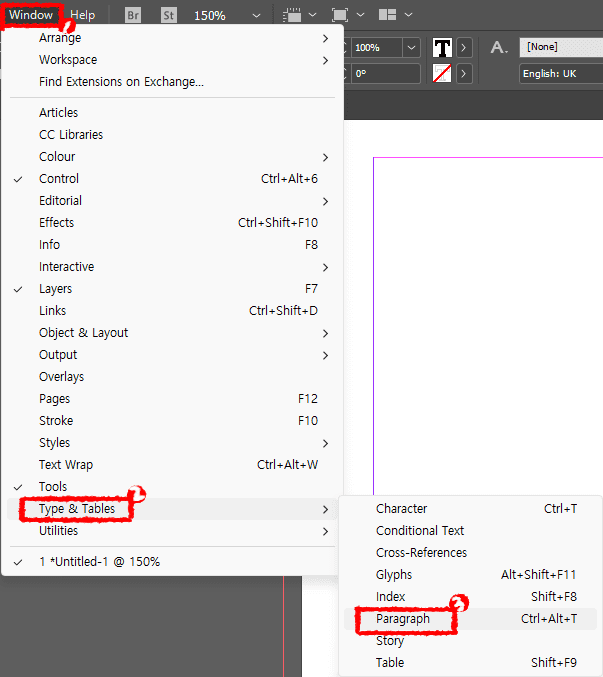
Task: Open the Window menu
Action: point(31,15)
